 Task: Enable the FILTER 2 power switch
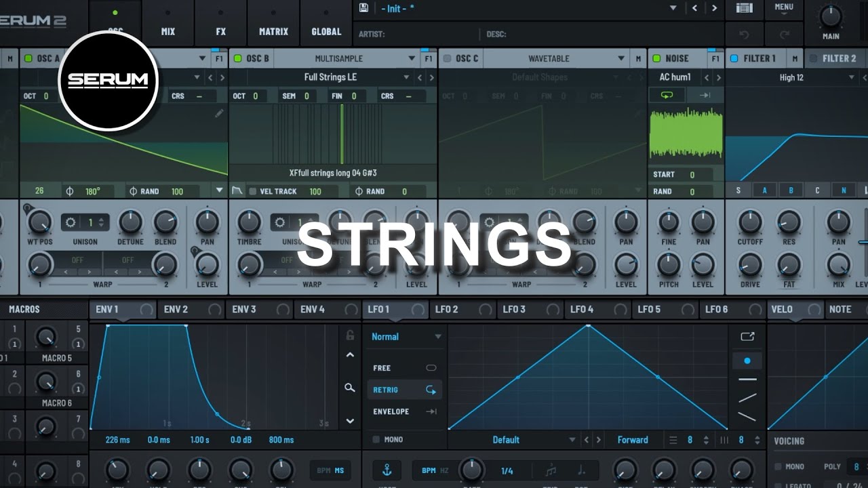813,58
